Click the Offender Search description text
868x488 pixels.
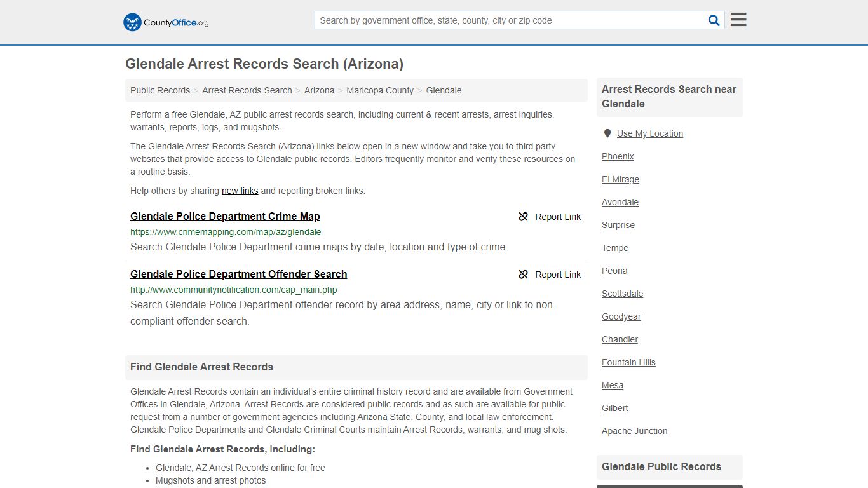[x=343, y=313]
